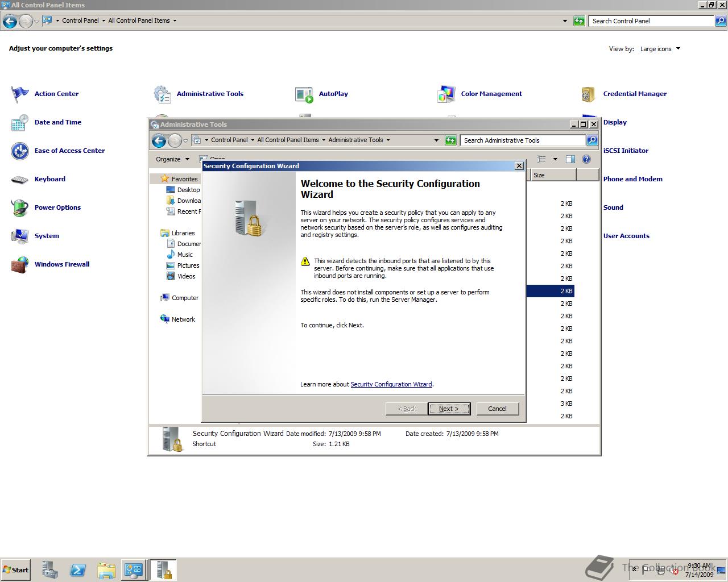Open view options dropdown arrow in Administrative Tools
The width and height of the screenshot is (728, 582).
coord(555,159)
